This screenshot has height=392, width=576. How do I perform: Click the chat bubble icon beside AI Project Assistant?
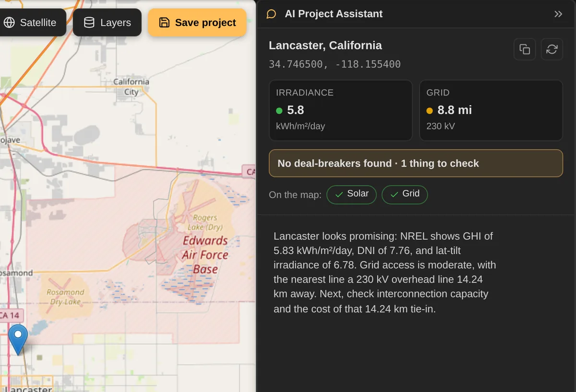coord(271,14)
